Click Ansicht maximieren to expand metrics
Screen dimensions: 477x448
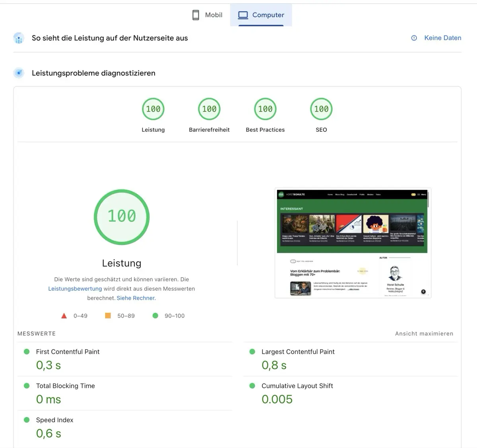[424, 333]
